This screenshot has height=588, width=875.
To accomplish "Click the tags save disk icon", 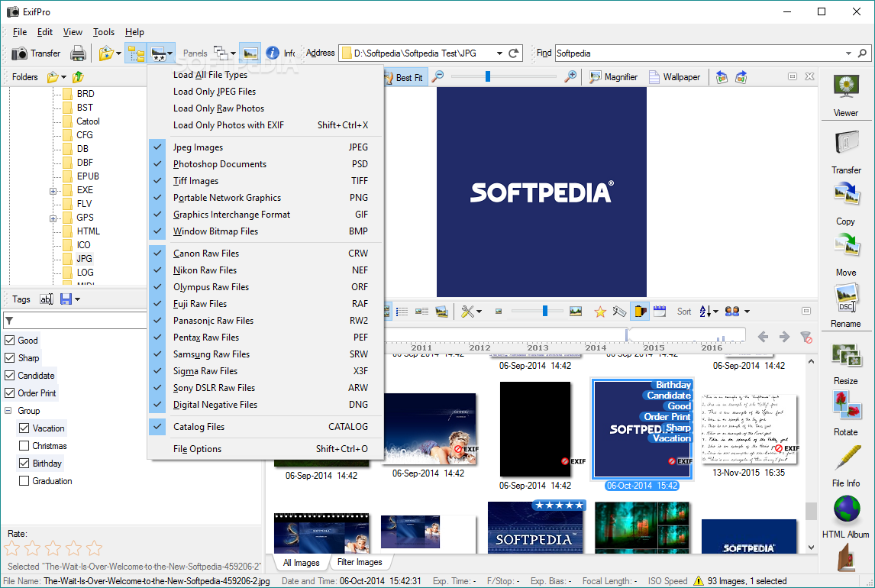I will [x=66, y=299].
